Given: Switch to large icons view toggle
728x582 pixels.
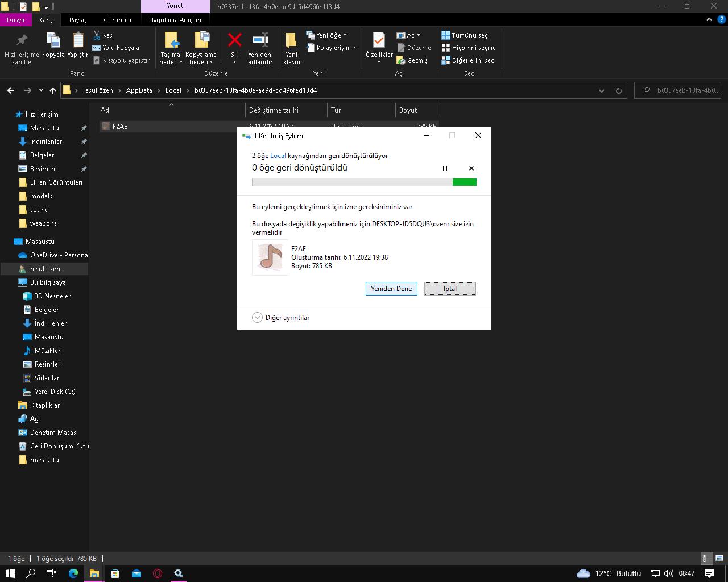Looking at the screenshot, I should pos(719,558).
